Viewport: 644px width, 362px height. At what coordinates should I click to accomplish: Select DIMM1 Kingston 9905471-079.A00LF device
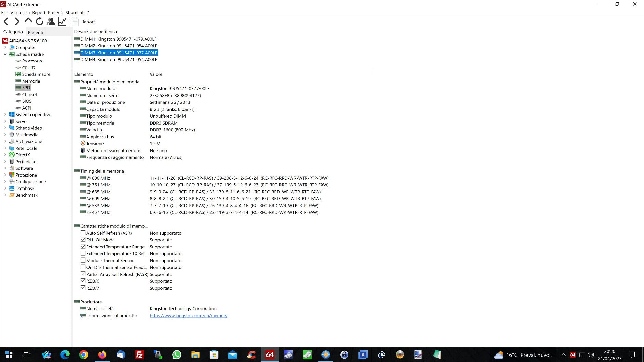pyautogui.click(x=118, y=39)
